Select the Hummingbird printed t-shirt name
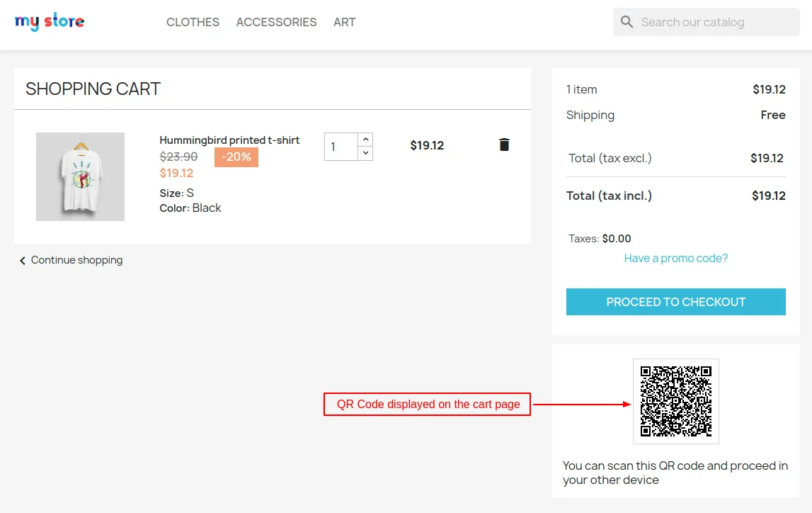 pyautogui.click(x=229, y=140)
